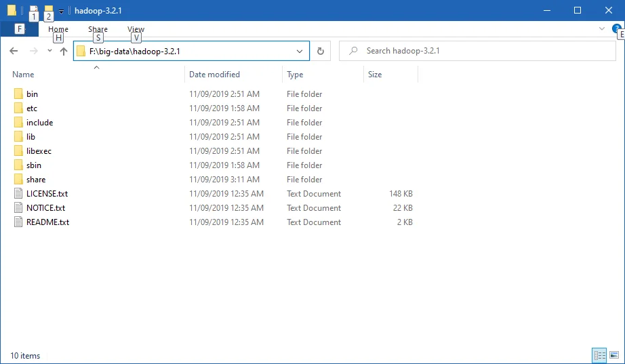The width and height of the screenshot is (625, 364).
Task: Open the Help question mark icon
Action: pyautogui.click(x=616, y=28)
